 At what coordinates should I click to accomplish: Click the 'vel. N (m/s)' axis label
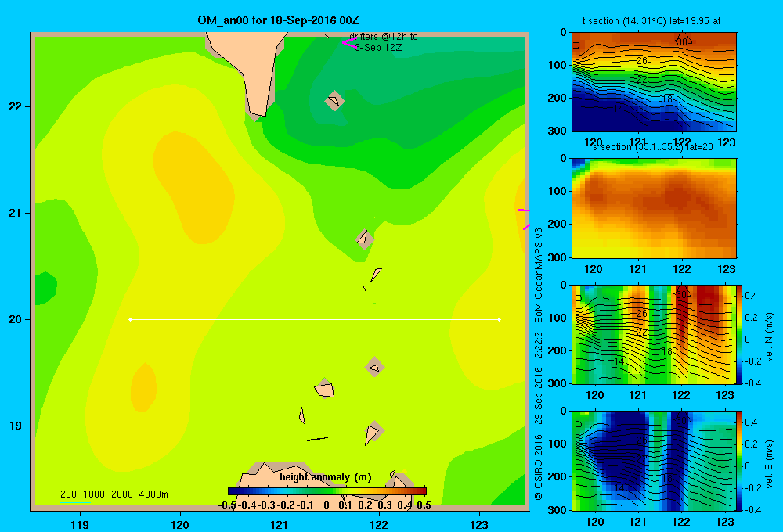(x=770, y=336)
